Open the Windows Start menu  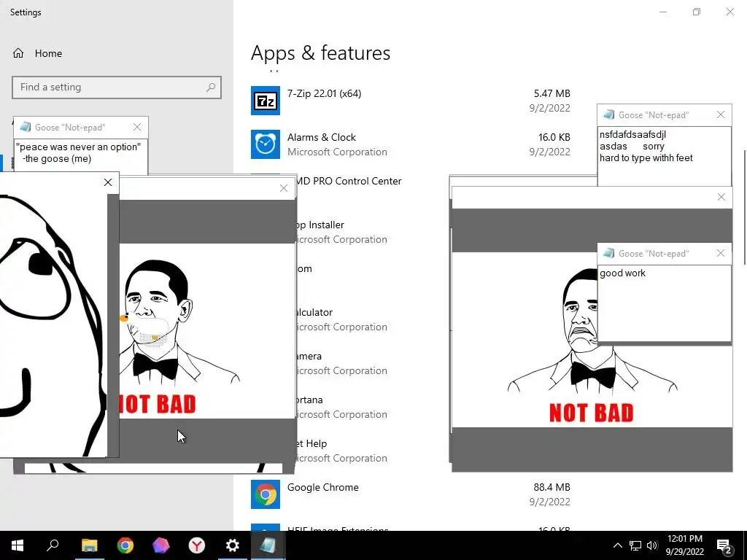[18, 545]
